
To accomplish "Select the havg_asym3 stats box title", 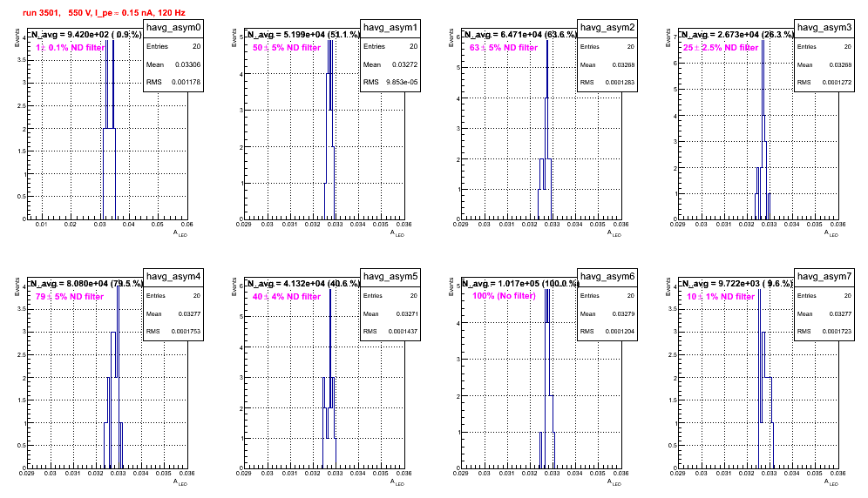I will [x=824, y=28].
